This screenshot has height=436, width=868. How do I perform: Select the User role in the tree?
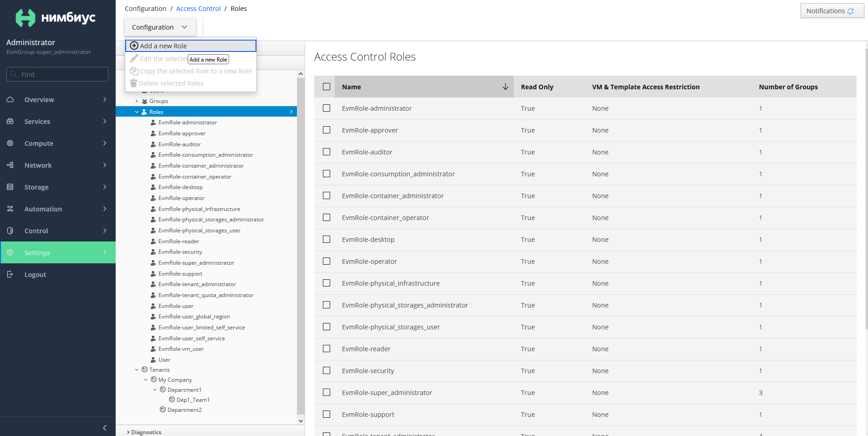(x=164, y=359)
